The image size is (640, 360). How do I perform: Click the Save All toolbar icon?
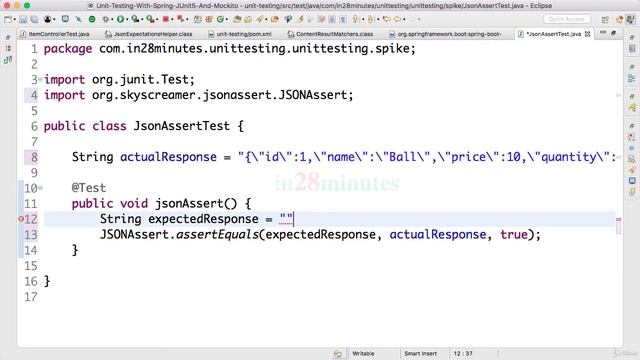click(x=34, y=19)
